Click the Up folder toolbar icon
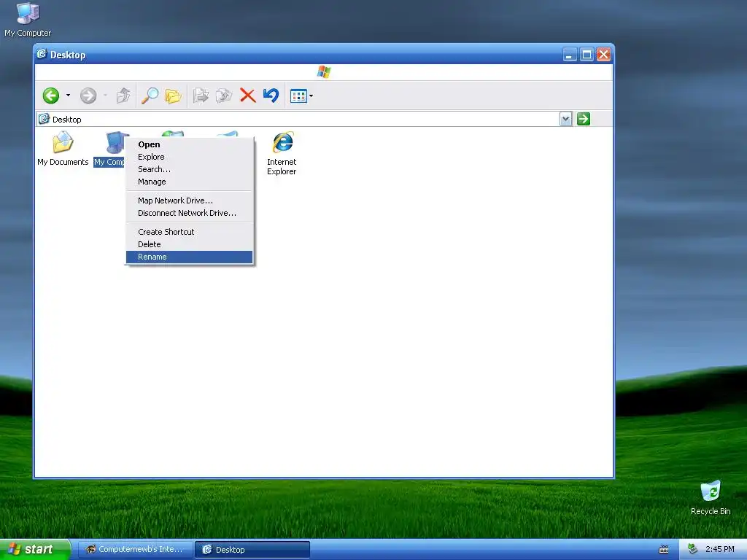 pos(123,96)
